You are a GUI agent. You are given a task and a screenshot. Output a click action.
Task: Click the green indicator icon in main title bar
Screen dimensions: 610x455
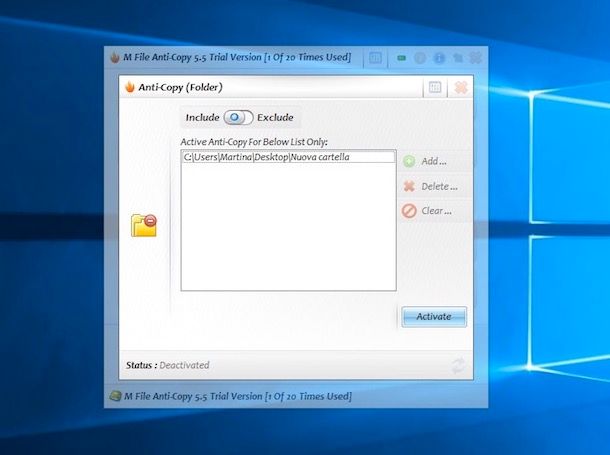click(401, 58)
